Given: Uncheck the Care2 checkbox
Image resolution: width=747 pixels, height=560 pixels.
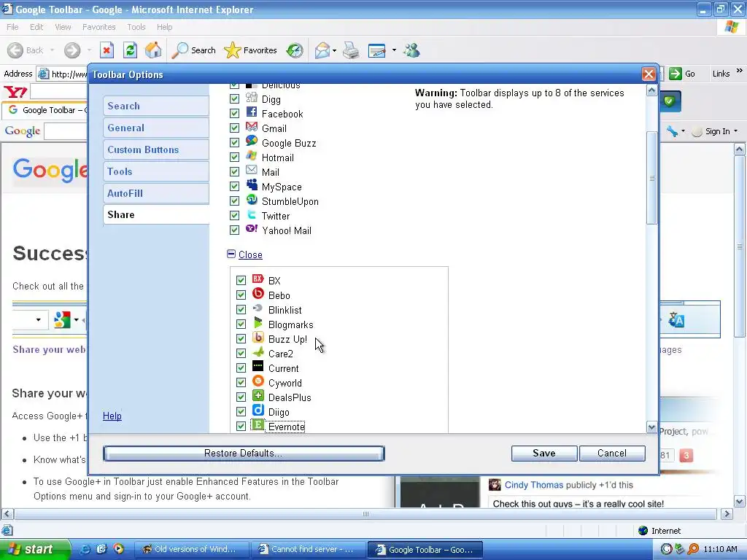Looking at the screenshot, I should 241,354.
